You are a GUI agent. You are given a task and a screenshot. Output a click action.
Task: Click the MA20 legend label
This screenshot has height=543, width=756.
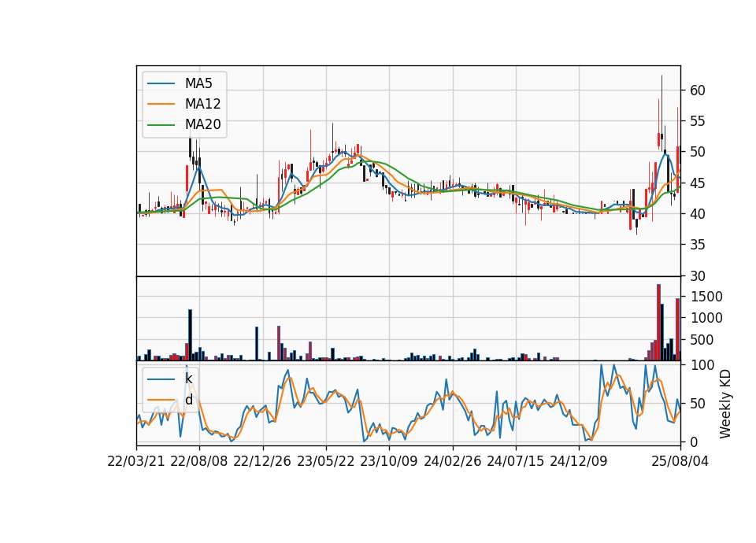pyautogui.click(x=202, y=125)
